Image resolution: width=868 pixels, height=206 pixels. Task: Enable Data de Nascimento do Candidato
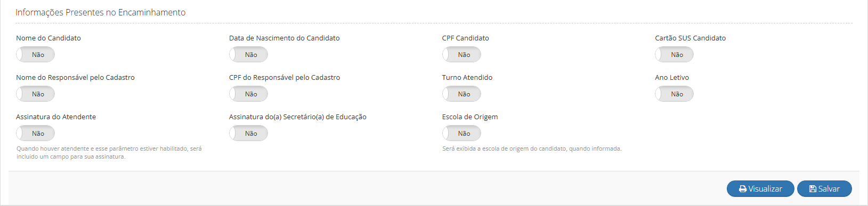(x=248, y=54)
